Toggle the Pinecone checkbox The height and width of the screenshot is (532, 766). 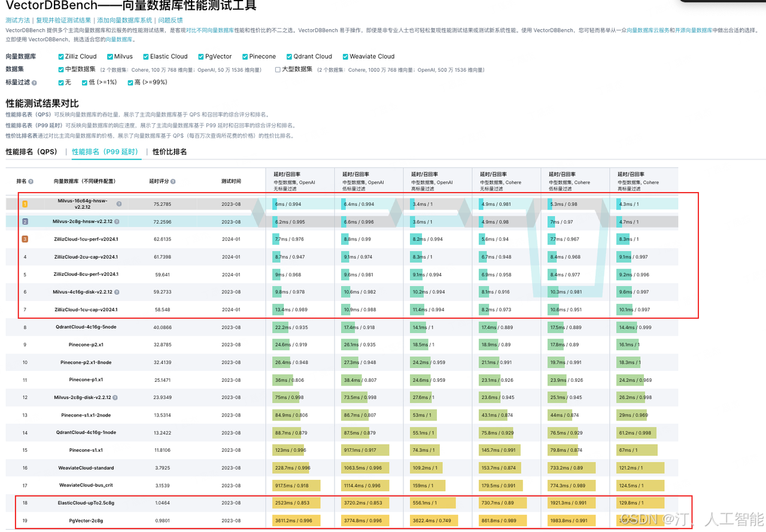pos(245,57)
